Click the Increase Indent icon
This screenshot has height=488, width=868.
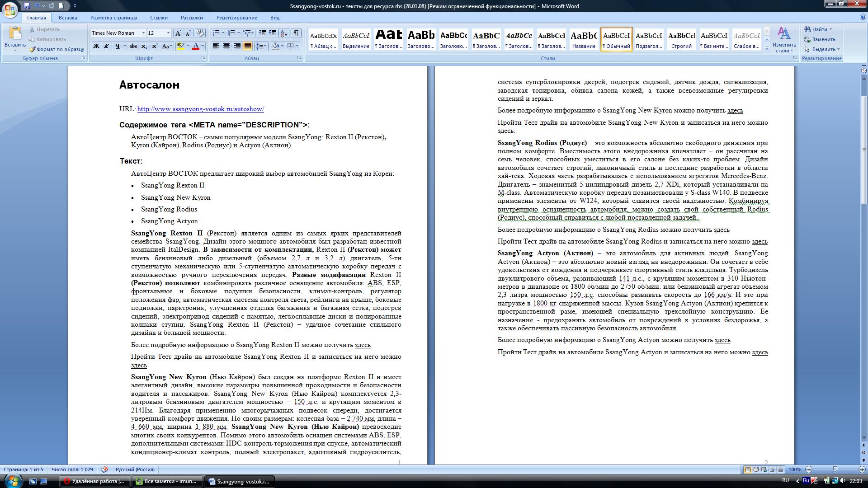273,33
